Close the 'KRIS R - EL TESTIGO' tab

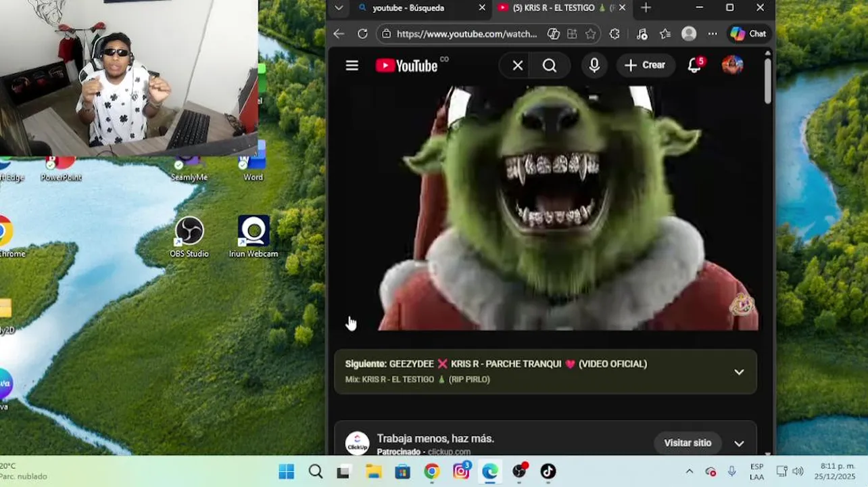[622, 7]
